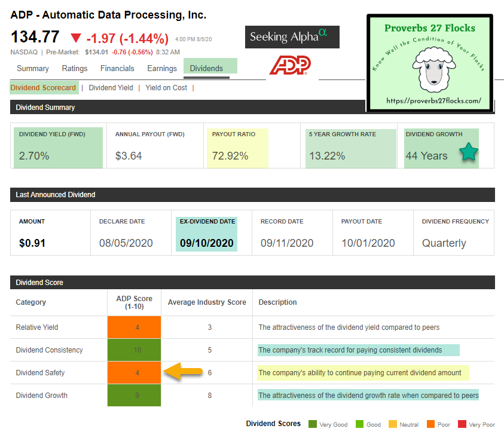Select the Dividend Yield sub-navigation link
This screenshot has width=504, height=441.
(x=111, y=87)
